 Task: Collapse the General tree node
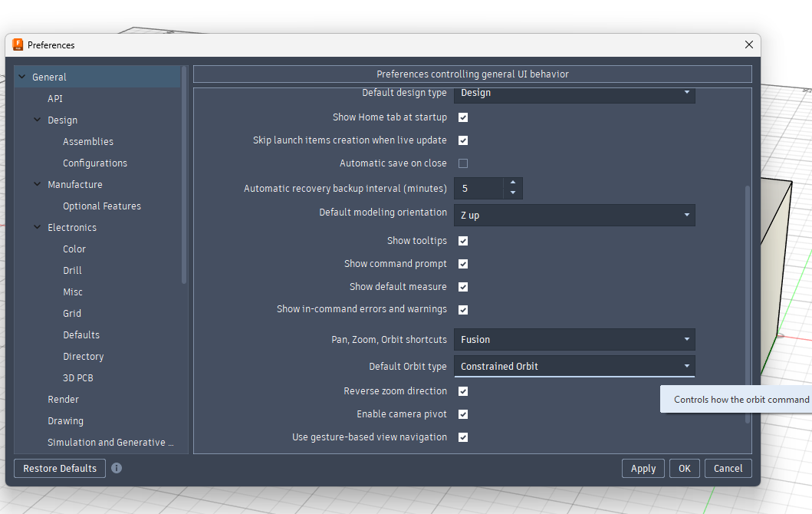point(22,77)
